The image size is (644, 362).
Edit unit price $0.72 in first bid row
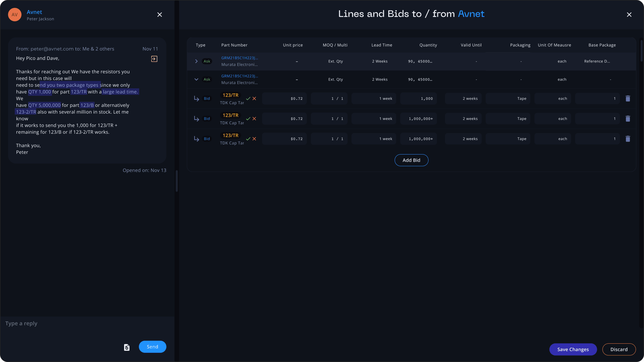284,99
